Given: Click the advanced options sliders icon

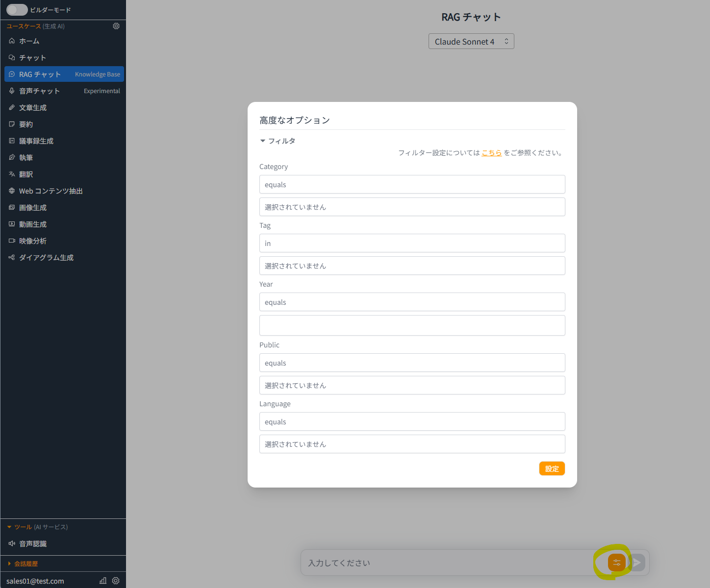Looking at the screenshot, I should (x=617, y=563).
